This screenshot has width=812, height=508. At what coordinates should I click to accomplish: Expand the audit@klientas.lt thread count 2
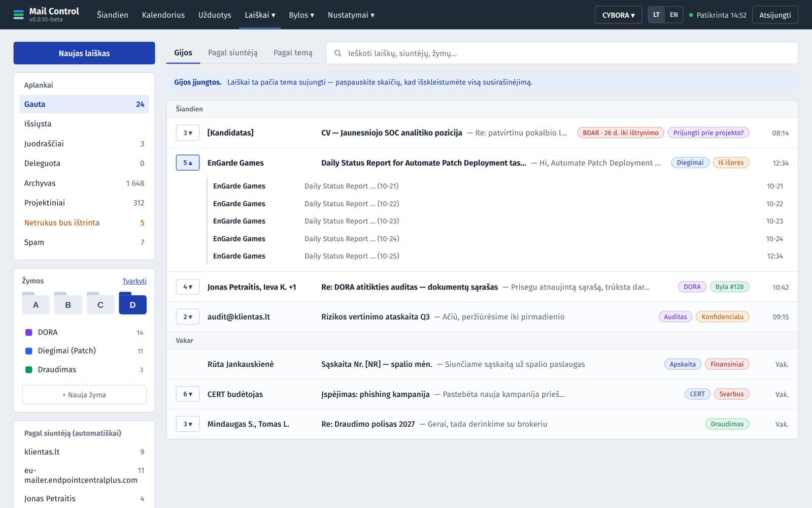coord(188,317)
